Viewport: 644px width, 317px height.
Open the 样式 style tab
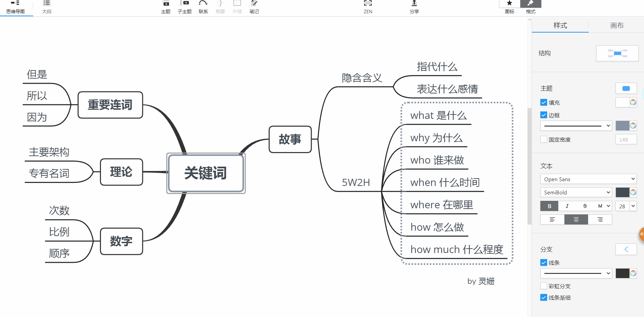point(560,25)
